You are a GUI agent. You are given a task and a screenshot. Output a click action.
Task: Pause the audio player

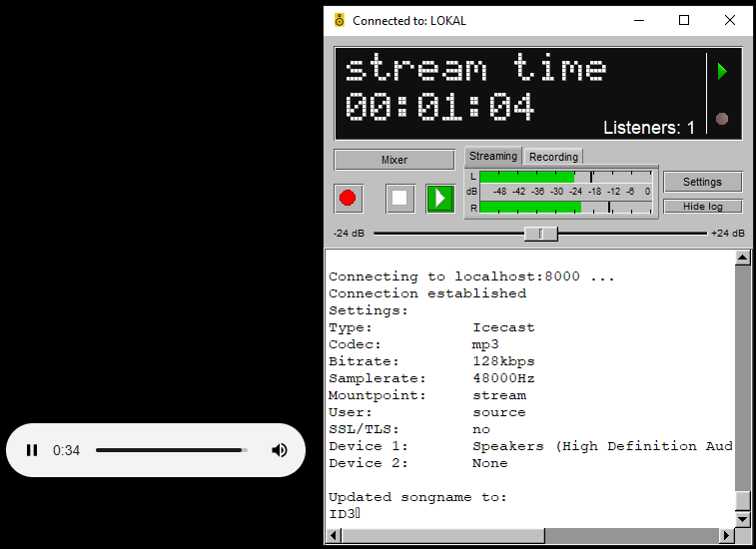32,450
